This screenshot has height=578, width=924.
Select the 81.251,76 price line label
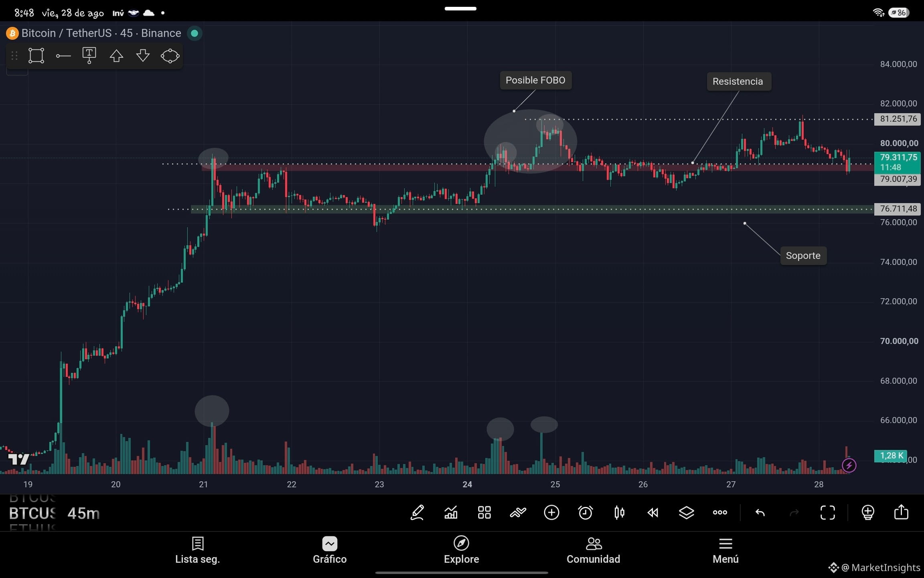(x=898, y=119)
